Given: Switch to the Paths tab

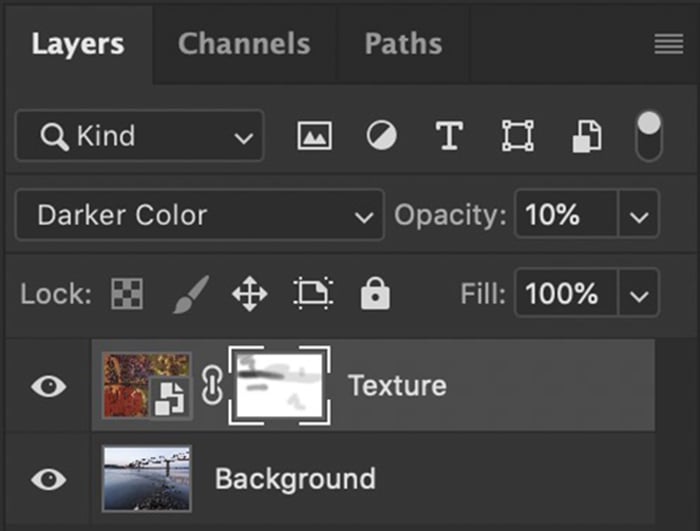Looking at the screenshot, I should click(x=403, y=44).
